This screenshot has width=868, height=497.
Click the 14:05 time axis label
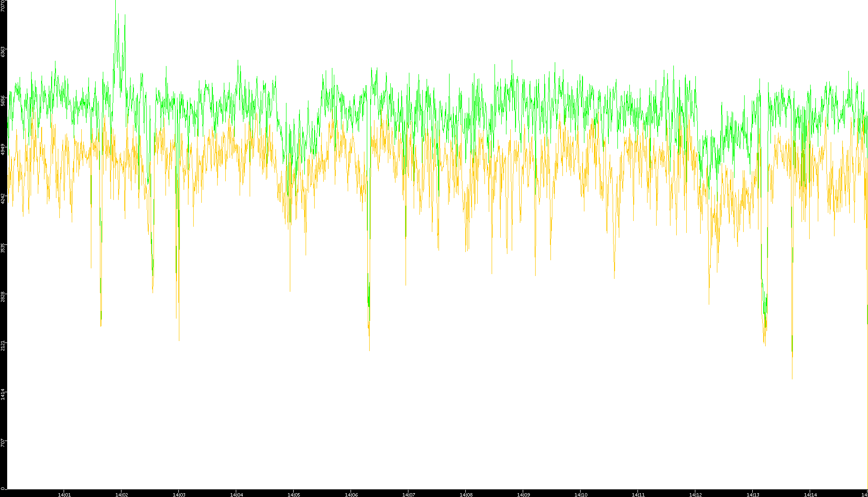click(294, 495)
